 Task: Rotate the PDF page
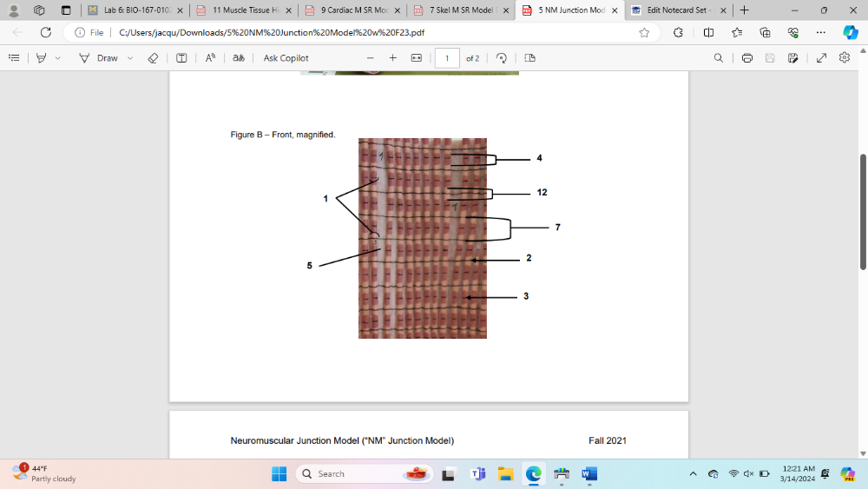(501, 58)
